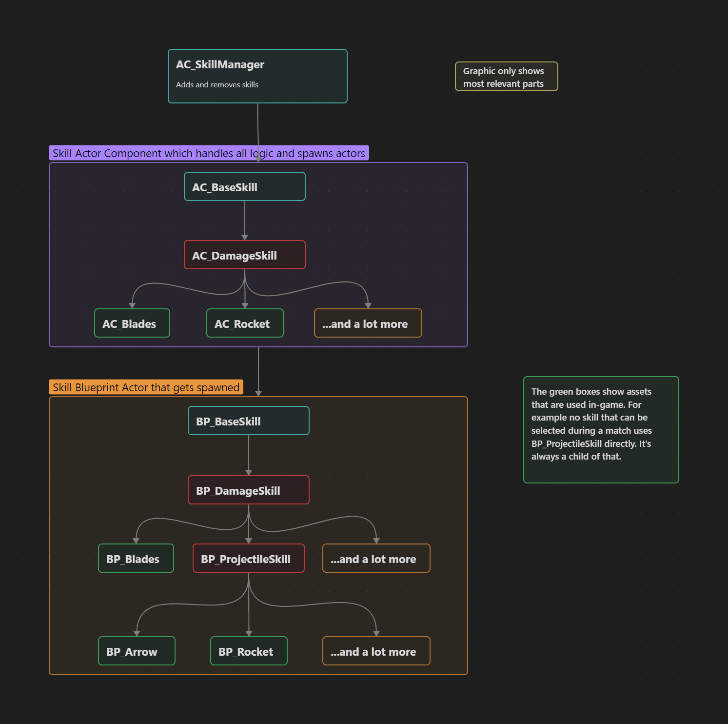Select the green note about in-game assets

point(601,430)
